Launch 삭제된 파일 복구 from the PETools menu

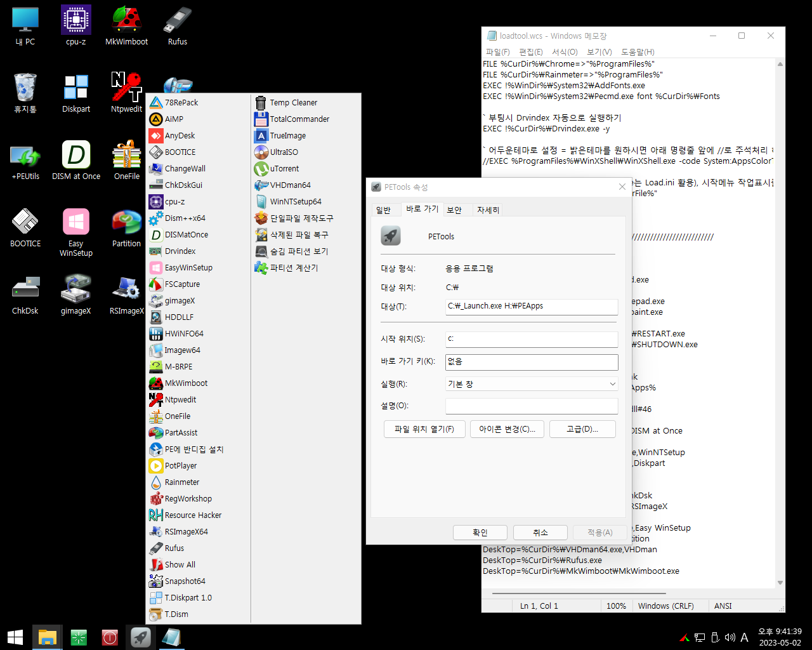coord(306,234)
